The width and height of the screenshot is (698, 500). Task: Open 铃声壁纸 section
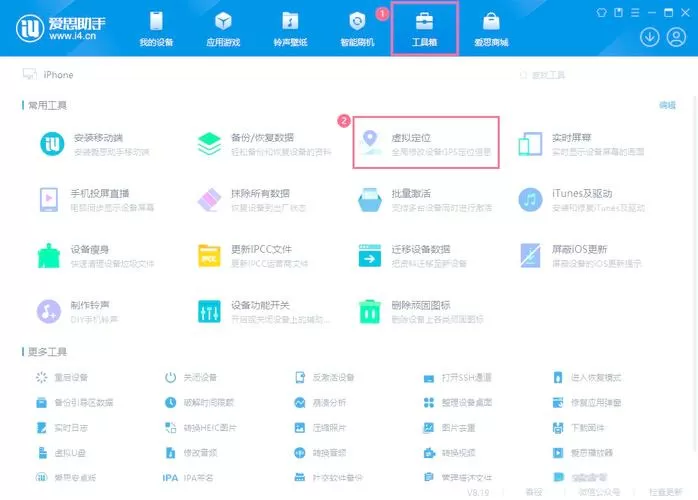click(290, 29)
